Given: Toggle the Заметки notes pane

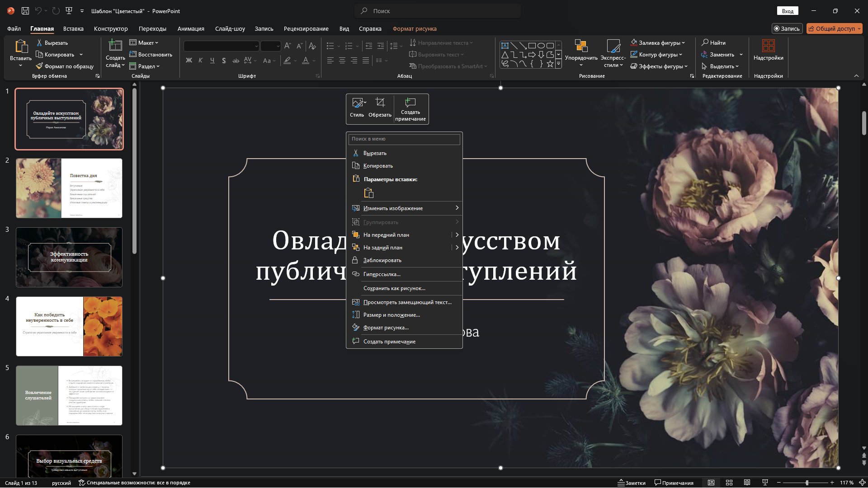Looking at the screenshot, I should coord(632,483).
